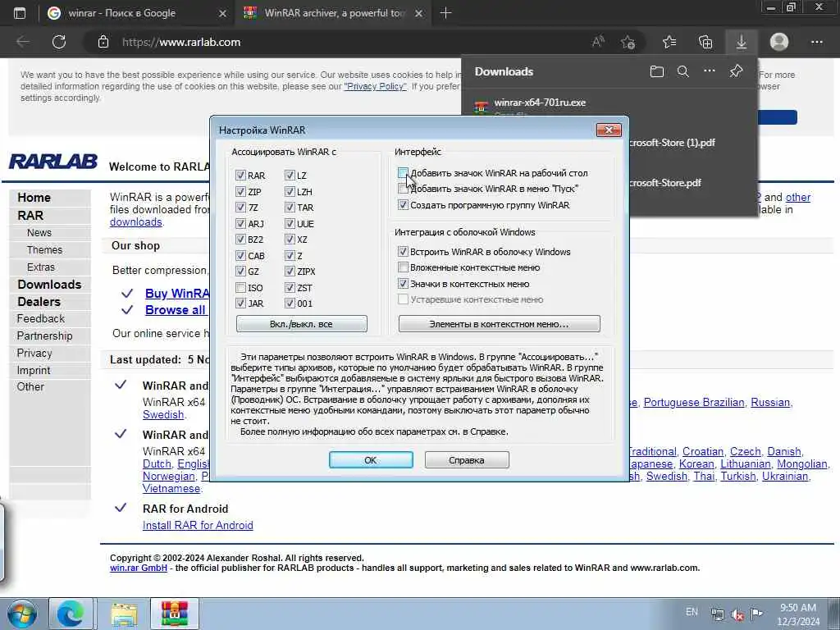Image resolution: width=840 pixels, height=630 pixels.
Task: Open Home in RARLAB sidebar
Action: [34, 197]
